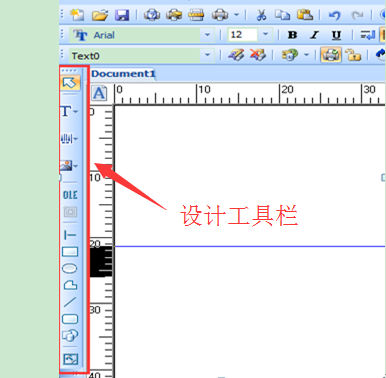Open the Barcode tool dropdown arrow
Viewport: 386px width, 378px height.
(x=76, y=139)
